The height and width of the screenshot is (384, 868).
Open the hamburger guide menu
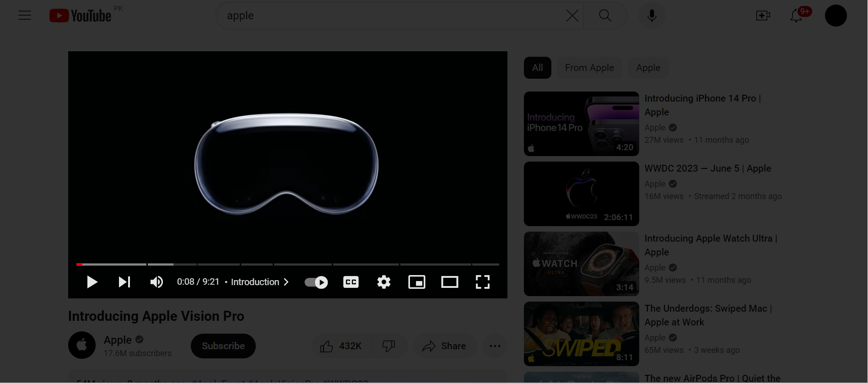25,16
